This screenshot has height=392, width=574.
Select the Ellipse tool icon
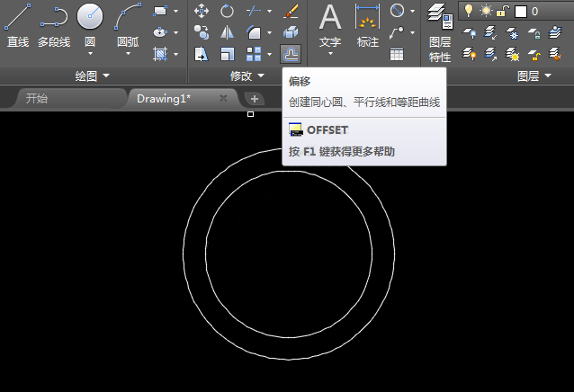[x=160, y=32]
